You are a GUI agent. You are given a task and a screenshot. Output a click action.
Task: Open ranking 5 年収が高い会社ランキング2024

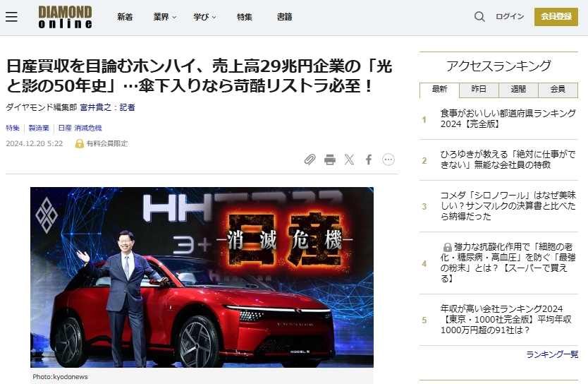point(506,320)
